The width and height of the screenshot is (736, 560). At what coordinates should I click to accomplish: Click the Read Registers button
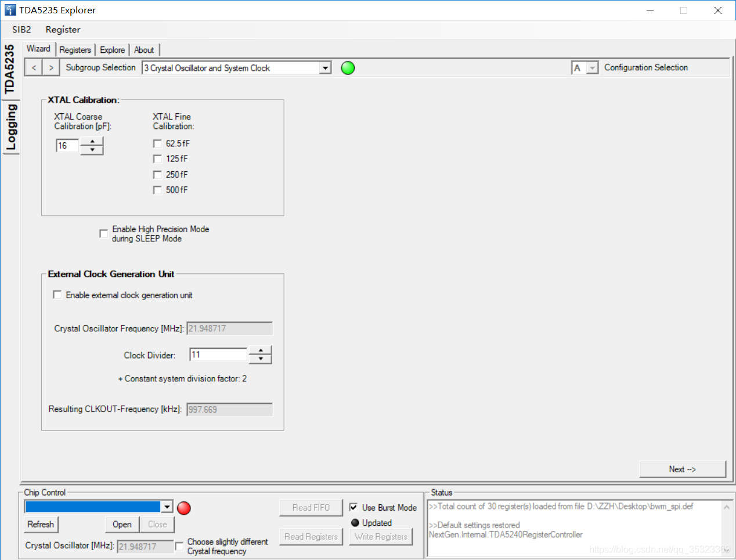pyautogui.click(x=311, y=537)
